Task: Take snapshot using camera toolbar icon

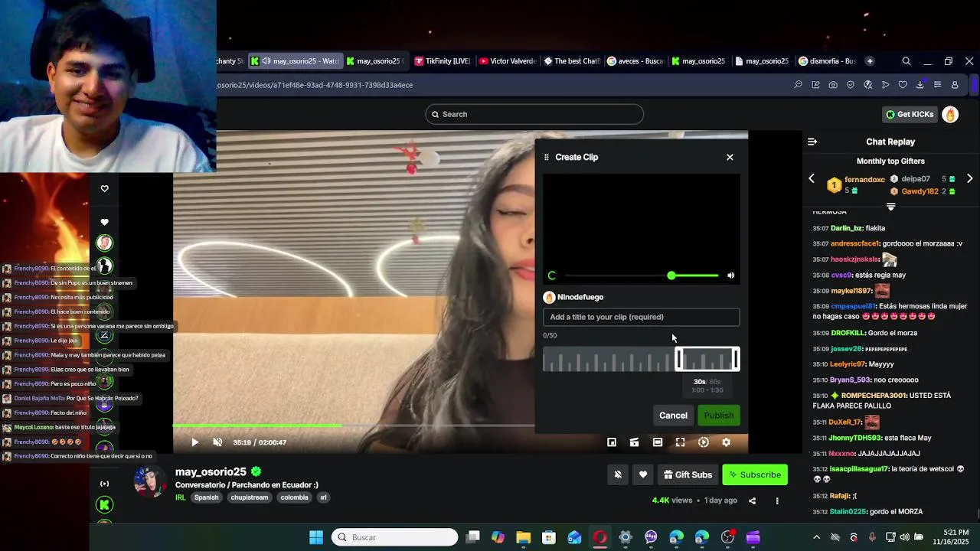Action: [x=833, y=85]
